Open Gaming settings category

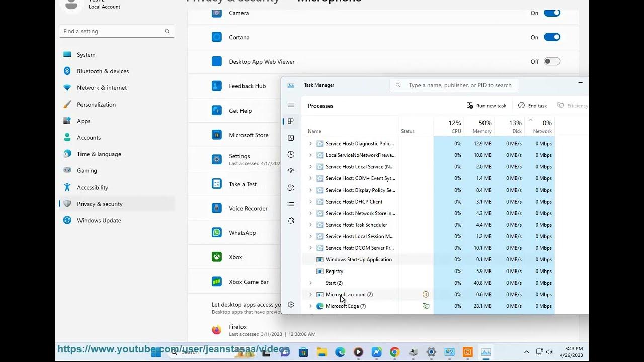117,171
